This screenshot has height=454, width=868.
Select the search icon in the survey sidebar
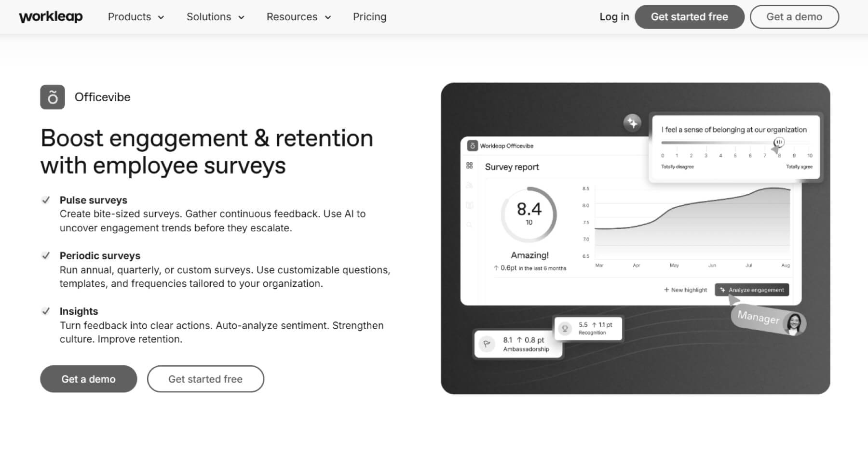pyautogui.click(x=469, y=224)
